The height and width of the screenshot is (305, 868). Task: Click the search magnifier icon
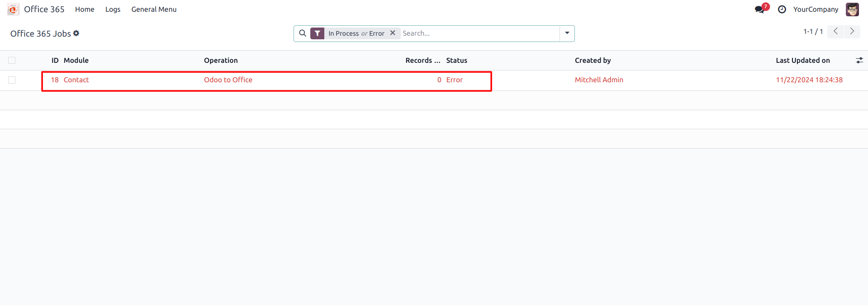point(303,33)
